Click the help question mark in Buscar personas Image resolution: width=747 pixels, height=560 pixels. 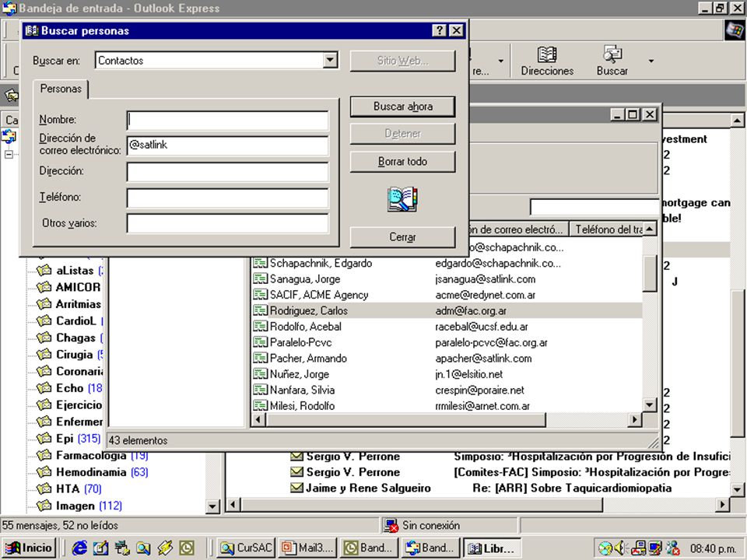439,30
